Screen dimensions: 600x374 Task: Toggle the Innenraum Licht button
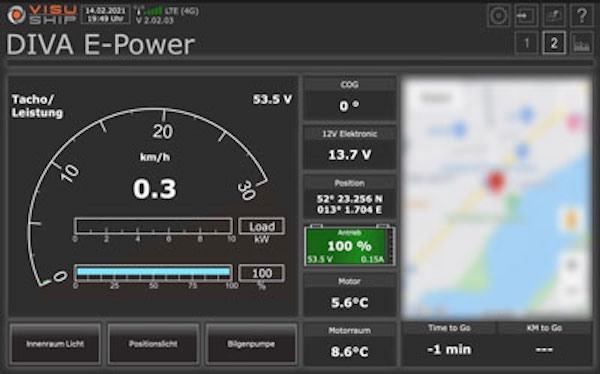55,344
